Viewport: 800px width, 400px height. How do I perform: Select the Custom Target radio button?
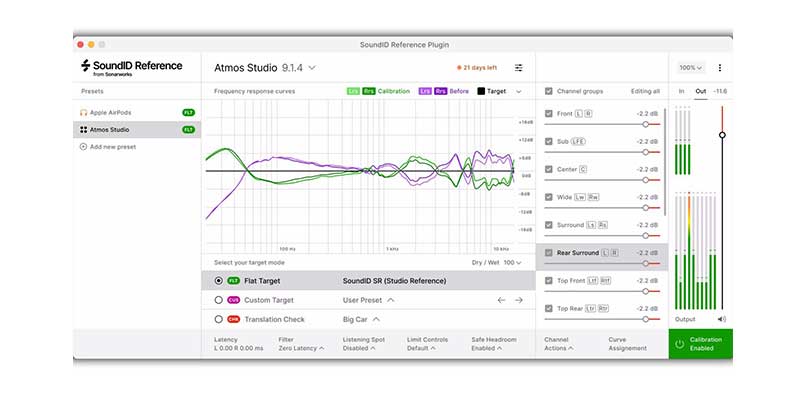point(219,300)
